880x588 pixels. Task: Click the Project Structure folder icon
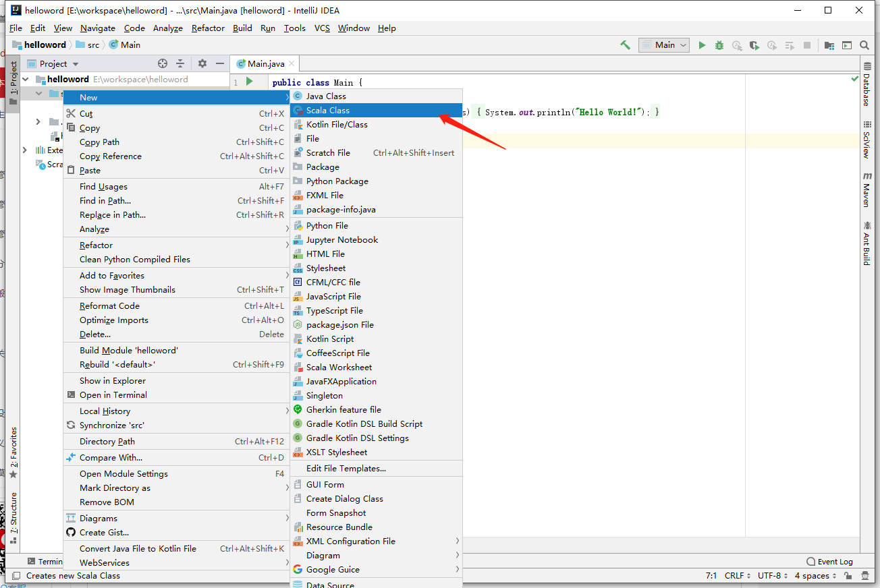829,45
